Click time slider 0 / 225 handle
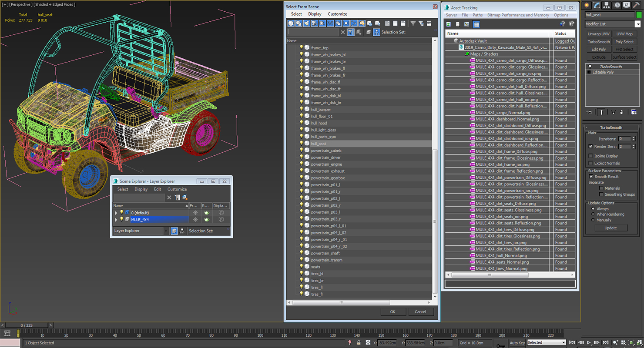The height and width of the screenshot is (348, 644). (x=26, y=325)
